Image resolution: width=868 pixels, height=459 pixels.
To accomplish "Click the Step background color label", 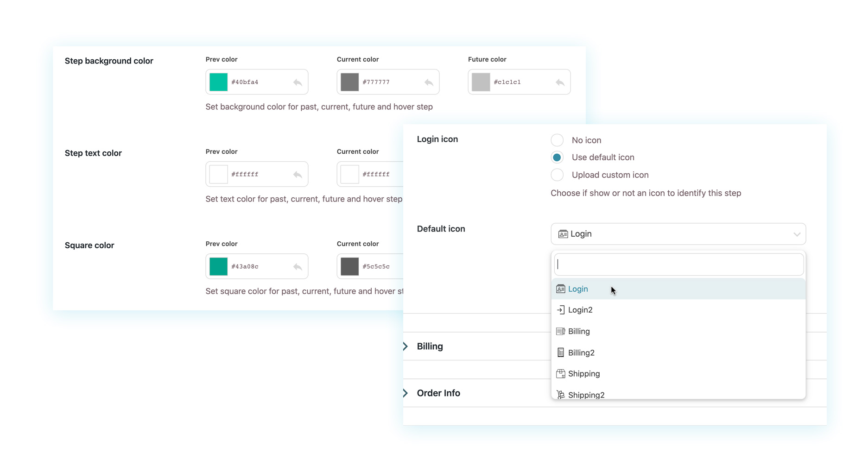I will point(109,61).
